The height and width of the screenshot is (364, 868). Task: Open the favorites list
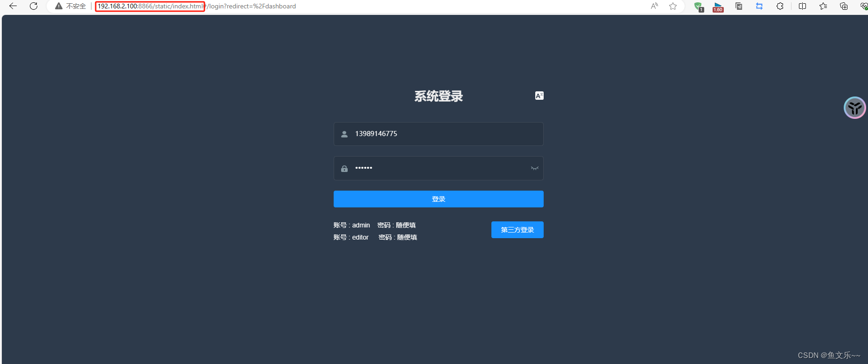pyautogui.click(x=823, y=6)
